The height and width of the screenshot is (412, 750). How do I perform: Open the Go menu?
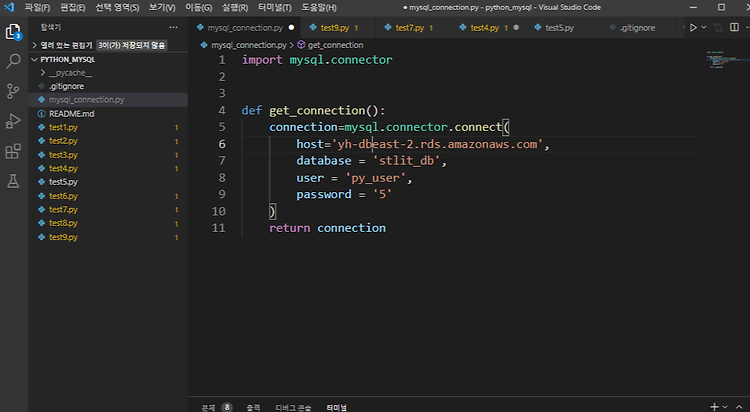[199, 8]
